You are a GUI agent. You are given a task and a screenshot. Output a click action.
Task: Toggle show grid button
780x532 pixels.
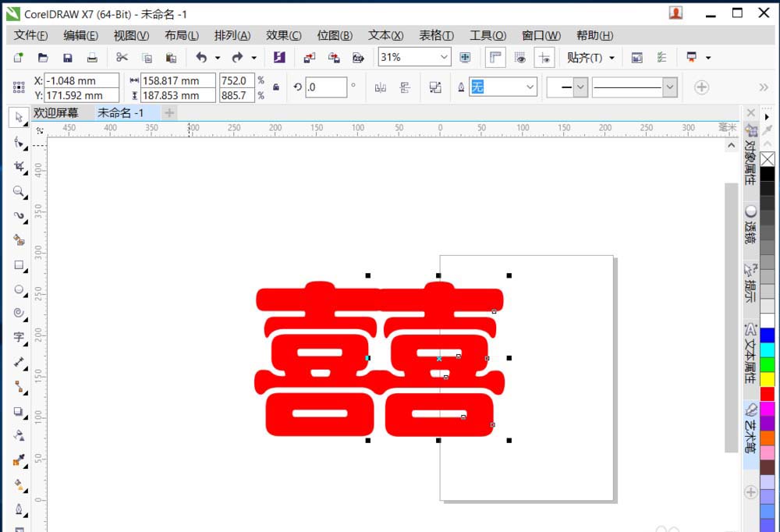click(x=519, y=57)
